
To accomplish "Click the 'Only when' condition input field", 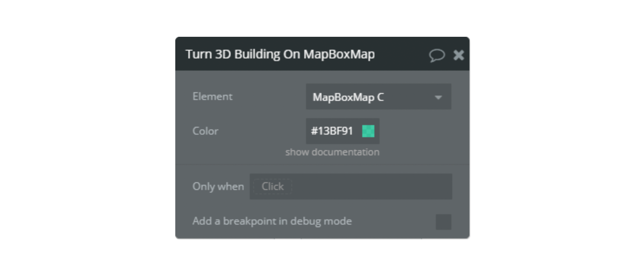I will pos(351,186).
